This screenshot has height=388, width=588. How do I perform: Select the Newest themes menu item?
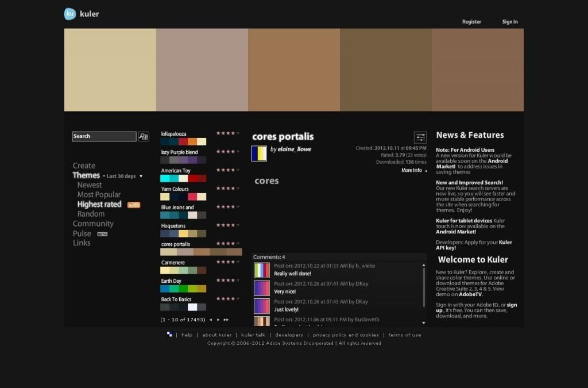click(90, 185)
